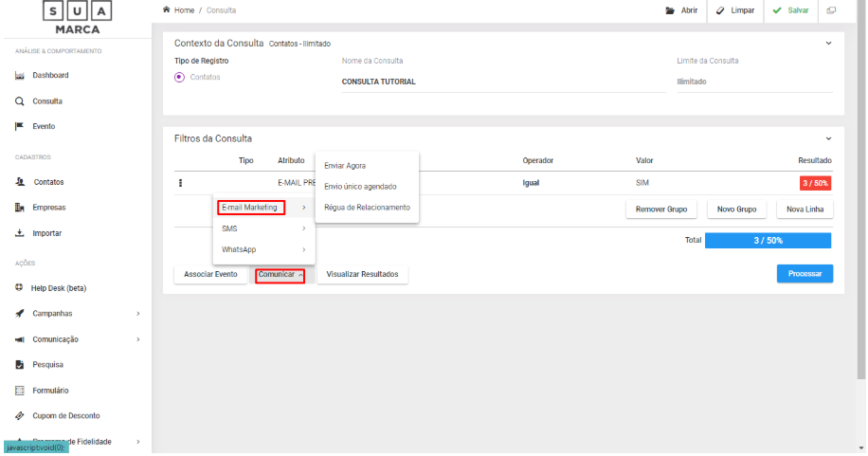Click the Consulta magnifier icon in sidebar
Image resolution: width=868 pixels, height=456 pixels.
click(19, 101)
